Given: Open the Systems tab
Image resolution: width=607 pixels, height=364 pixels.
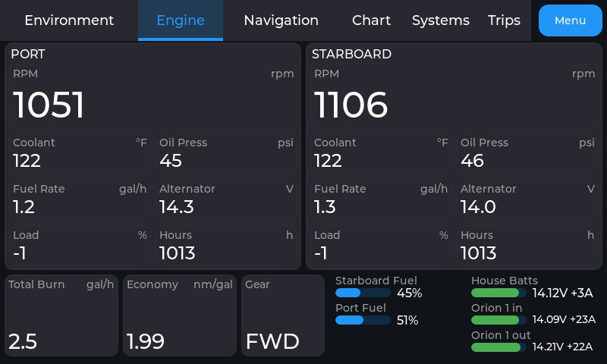Looking at the screenshot, I should [x=441, y=20].
